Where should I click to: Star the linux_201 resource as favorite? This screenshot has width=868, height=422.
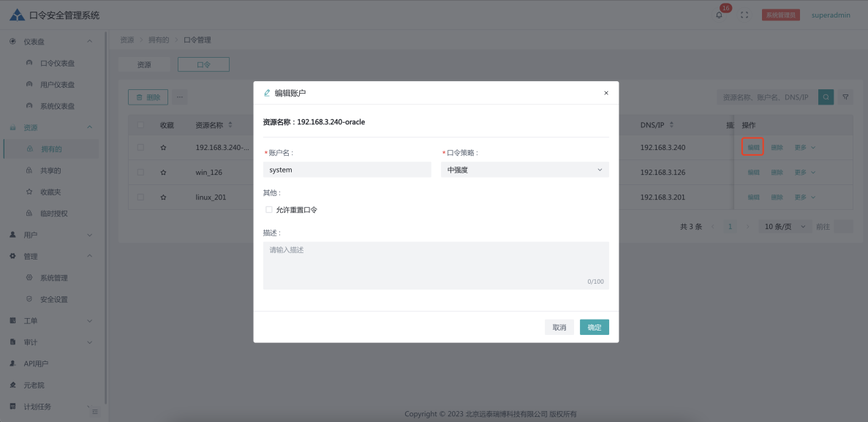point(164,197)
